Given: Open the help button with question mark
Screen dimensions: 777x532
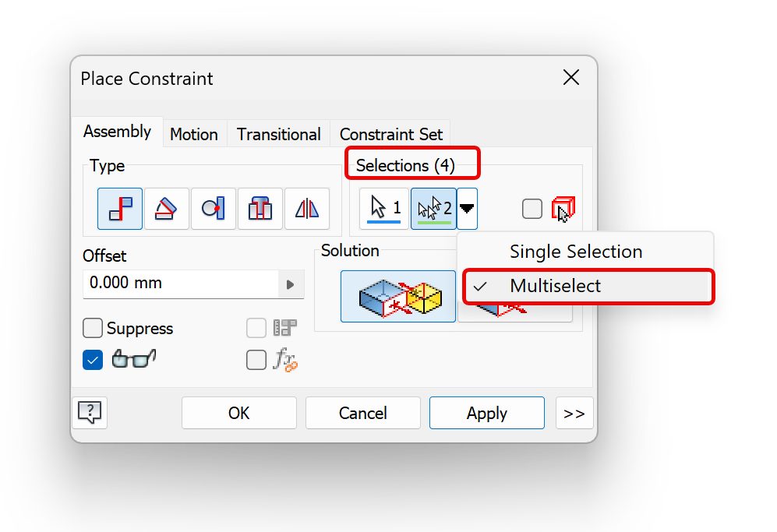Looking at the screenshot, I should coord(90,412).
